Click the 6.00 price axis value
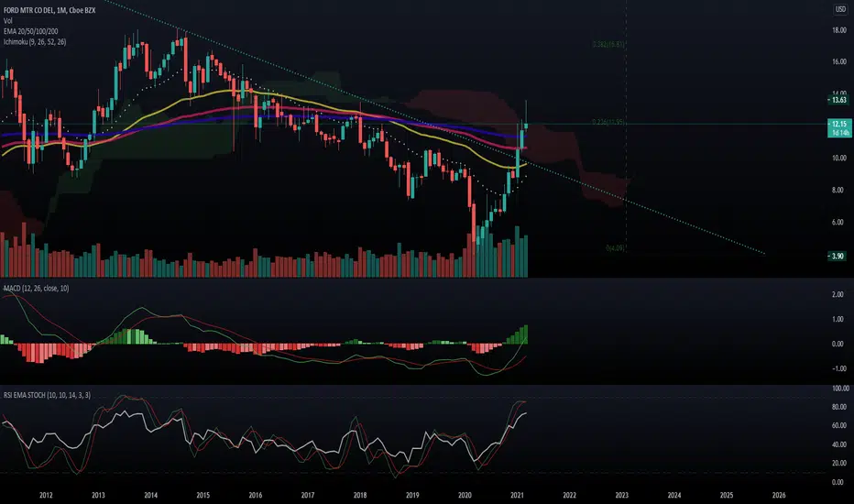Image resolution: width=854 pixels, height=504 pixels. 838,223
